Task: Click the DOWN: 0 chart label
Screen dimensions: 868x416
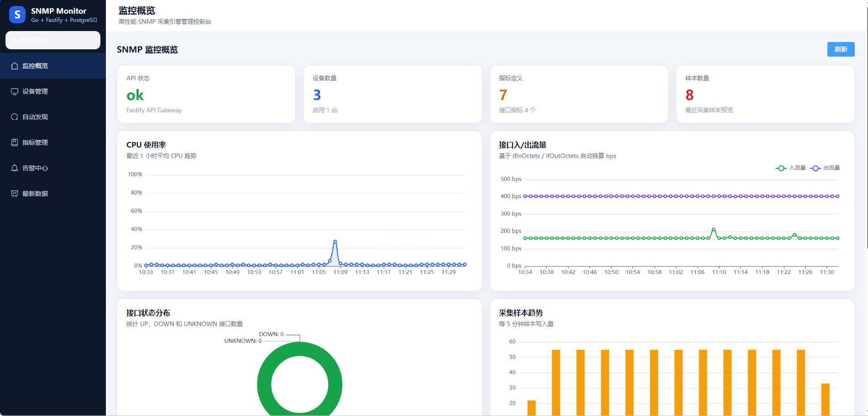Action: pyautogui.click(x=271, y=334)
